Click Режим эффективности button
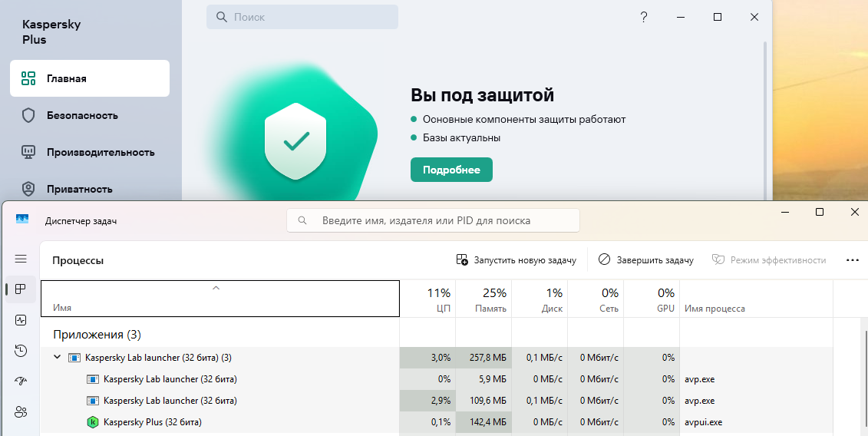Image resolution: width=868 pixels, height=436 pixels. [769, 259]
